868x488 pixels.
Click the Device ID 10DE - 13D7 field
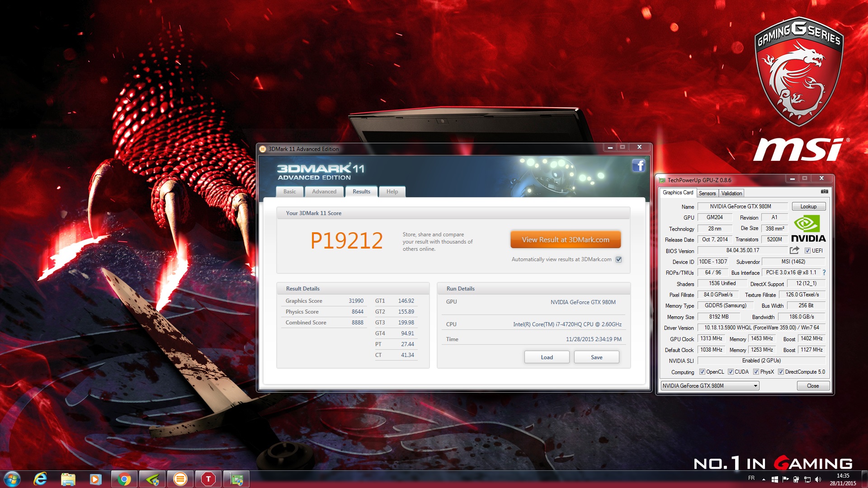[713, 262]
